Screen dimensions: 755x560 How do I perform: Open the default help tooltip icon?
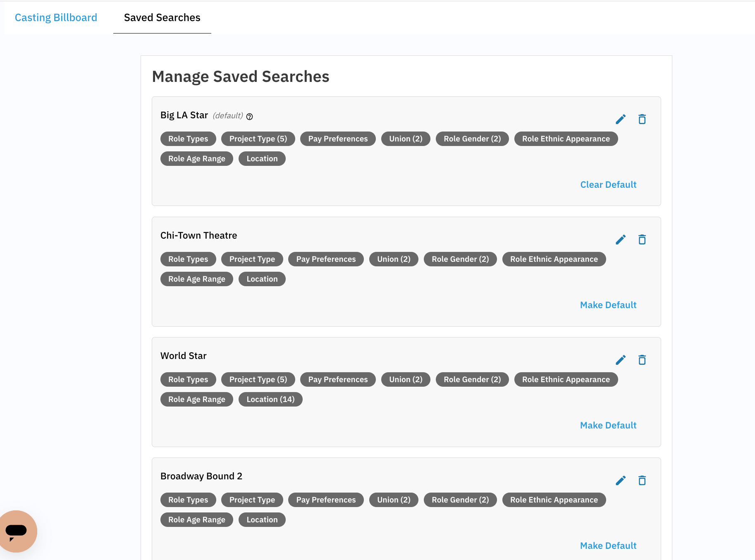(250, 117)
